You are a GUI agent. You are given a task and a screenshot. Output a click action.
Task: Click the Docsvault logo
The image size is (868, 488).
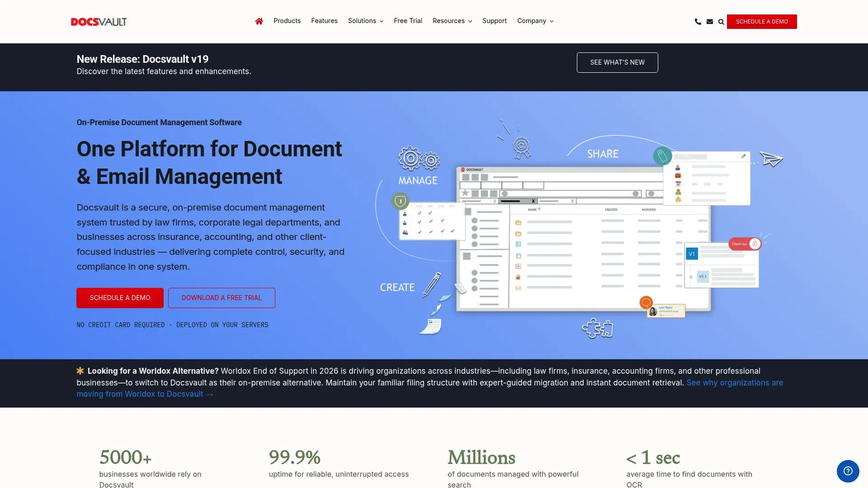(x=99, y=22)
